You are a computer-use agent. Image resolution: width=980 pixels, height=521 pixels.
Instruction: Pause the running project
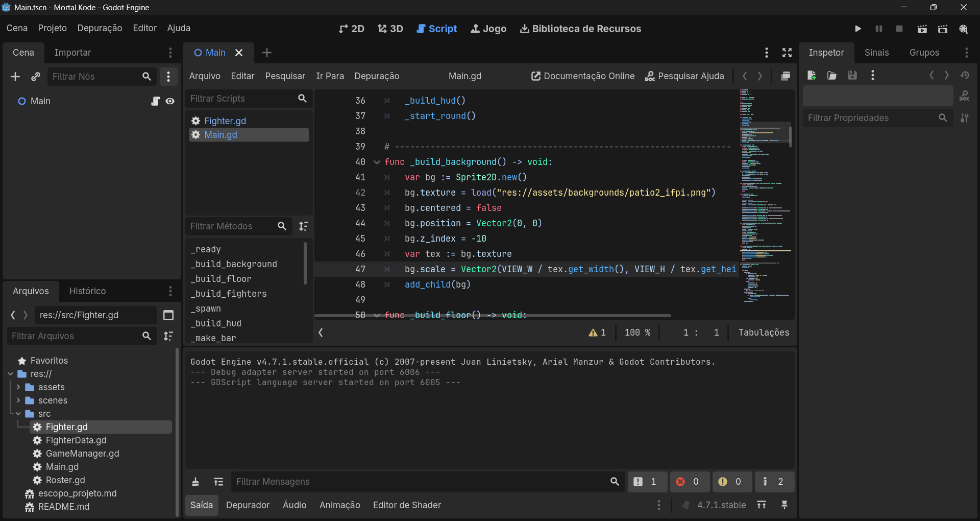pyautogui.click(x=879, y=29)
